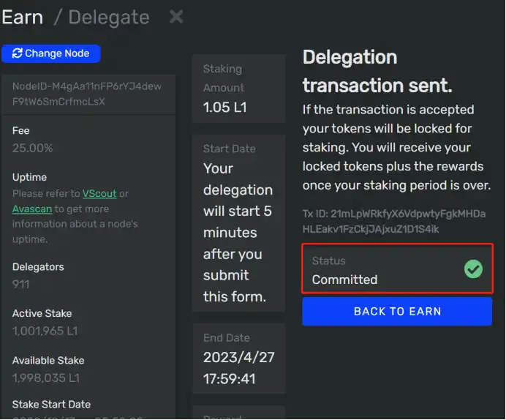The width and height of the screenshot is (506, 420).
Task: Open the VScout link
Action: [x=99, y=193]
